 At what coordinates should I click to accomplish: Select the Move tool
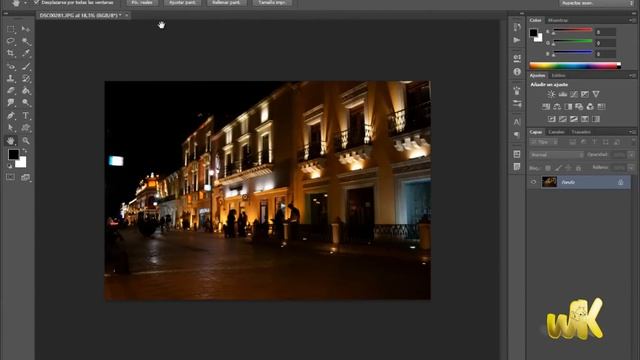(x=26, y=29)
